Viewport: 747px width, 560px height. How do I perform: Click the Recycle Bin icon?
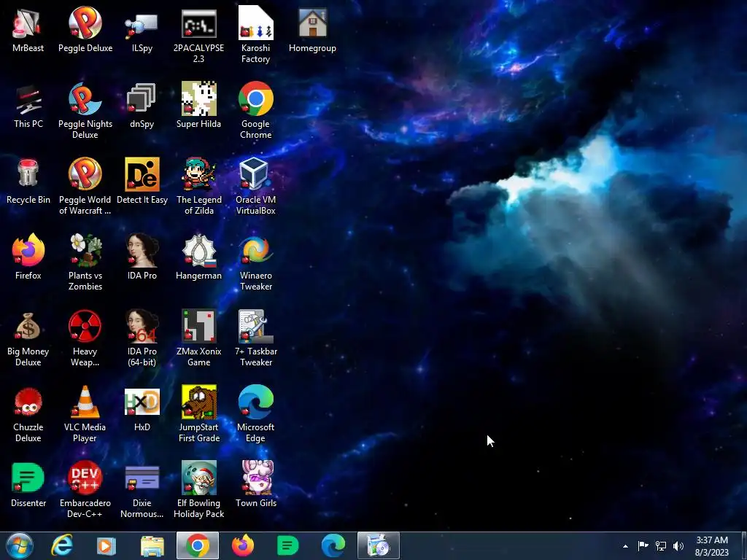coord(28,182)
